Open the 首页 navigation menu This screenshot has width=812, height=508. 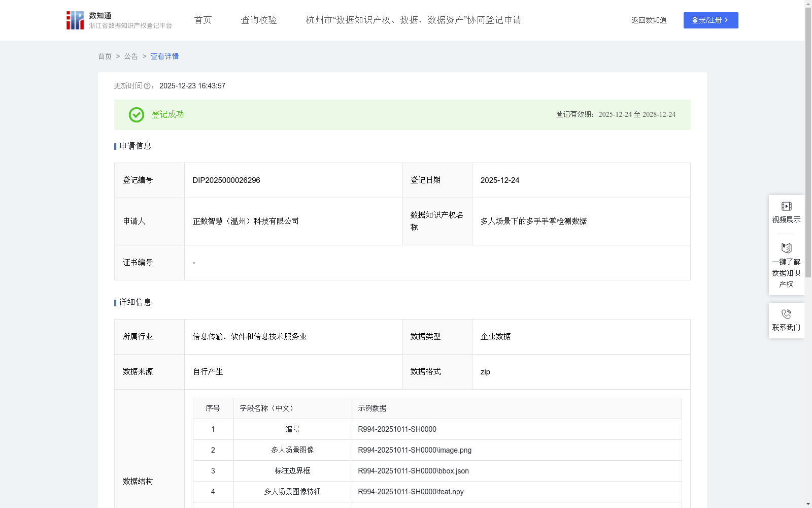tap(203, 20)
